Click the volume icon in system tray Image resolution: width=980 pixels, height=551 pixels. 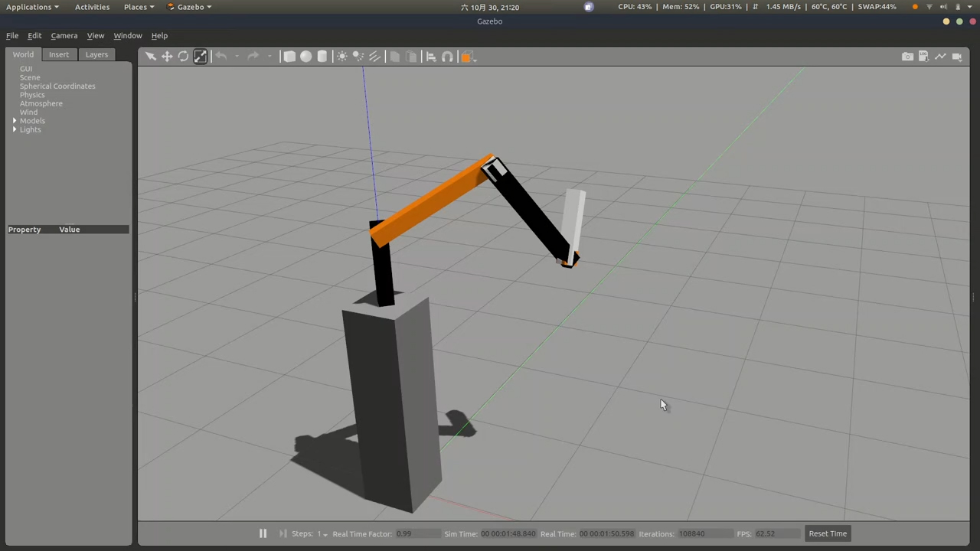tap(943, 7)
